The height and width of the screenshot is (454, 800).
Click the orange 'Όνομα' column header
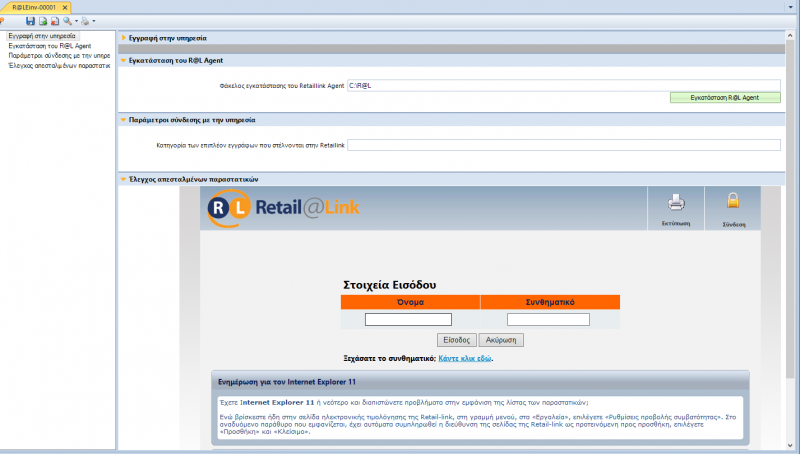pyautogui.click(x=410, y=302)
